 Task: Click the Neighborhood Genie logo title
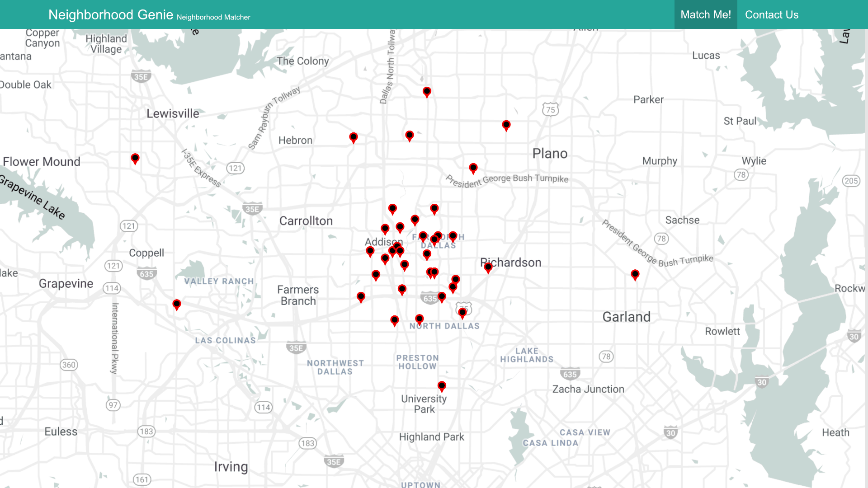111,14
